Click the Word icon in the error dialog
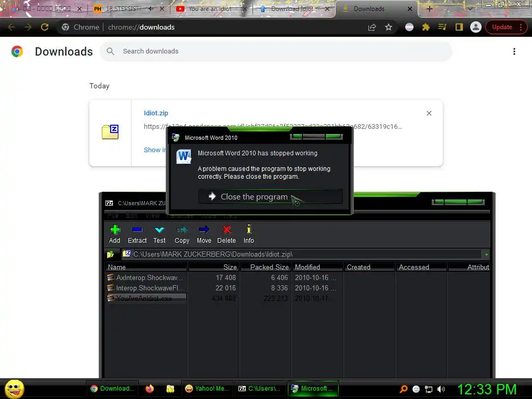The image size is (532, 399). pos(183,156)
